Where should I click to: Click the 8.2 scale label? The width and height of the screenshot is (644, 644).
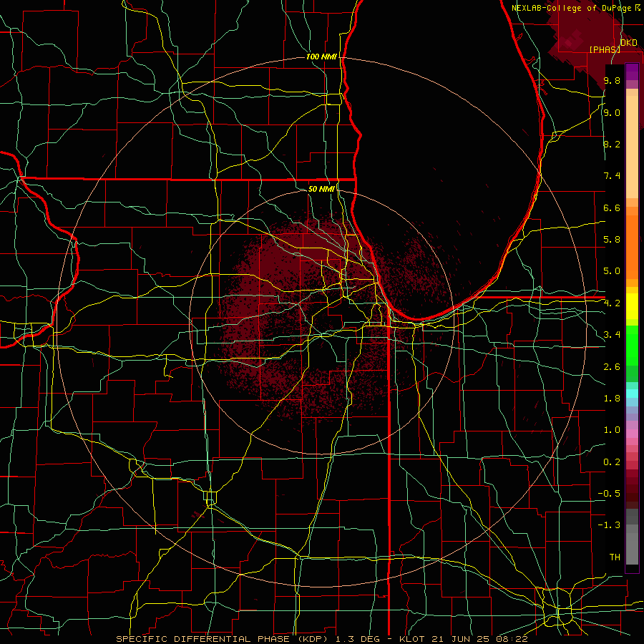coord(612,144)
